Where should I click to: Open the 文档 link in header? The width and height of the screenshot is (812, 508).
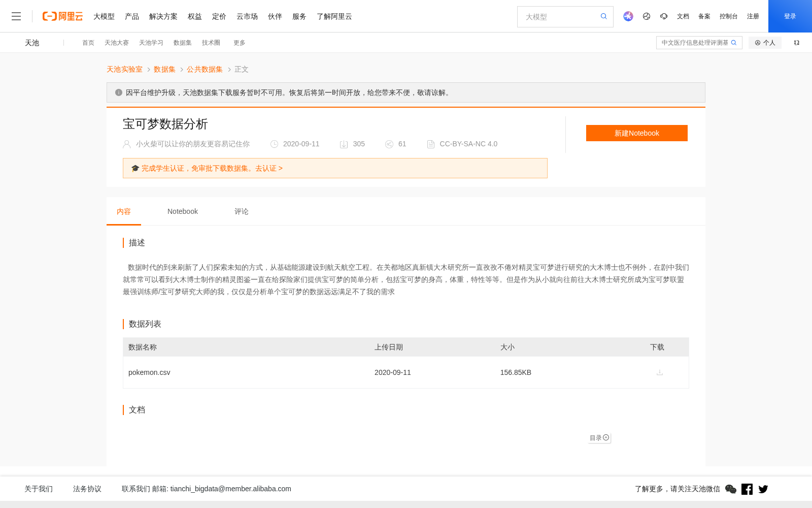(x=683, y=16)
